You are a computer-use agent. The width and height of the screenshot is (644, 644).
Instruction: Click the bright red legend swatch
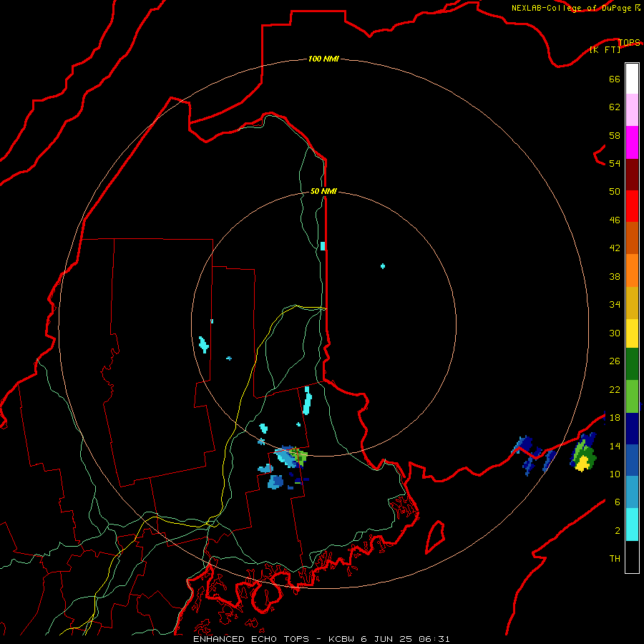point(632,206)
